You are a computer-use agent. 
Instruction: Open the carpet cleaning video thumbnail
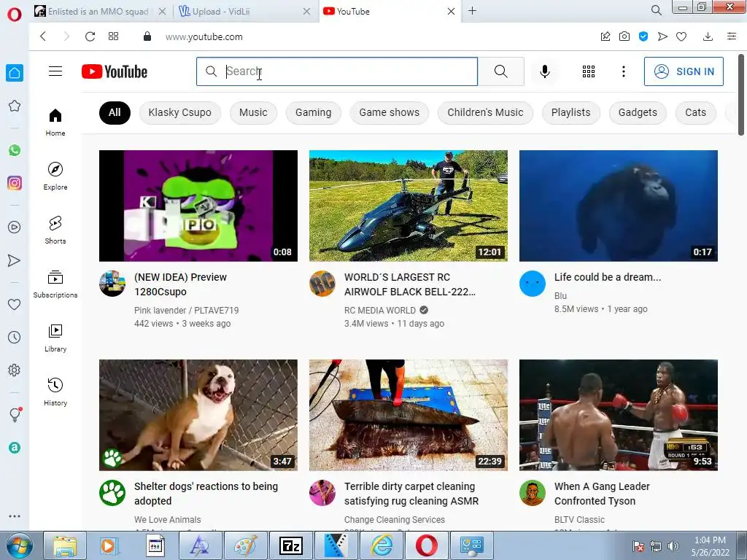409,415
